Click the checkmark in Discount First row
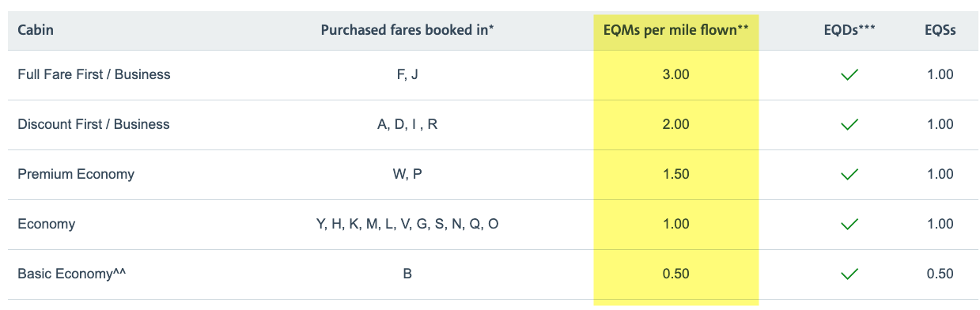 (849, 125)
